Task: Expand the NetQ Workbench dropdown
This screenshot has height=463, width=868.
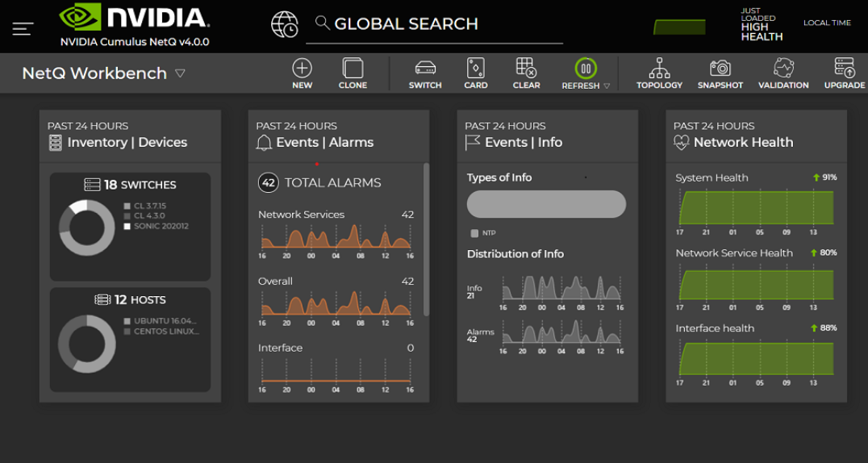Action: coord(180,73)
